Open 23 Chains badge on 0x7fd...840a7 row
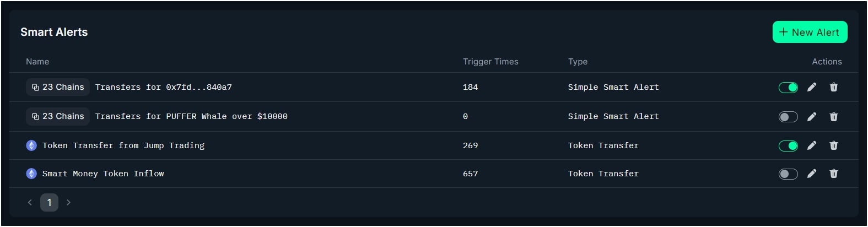868x227 pixels. pos(58,87)
